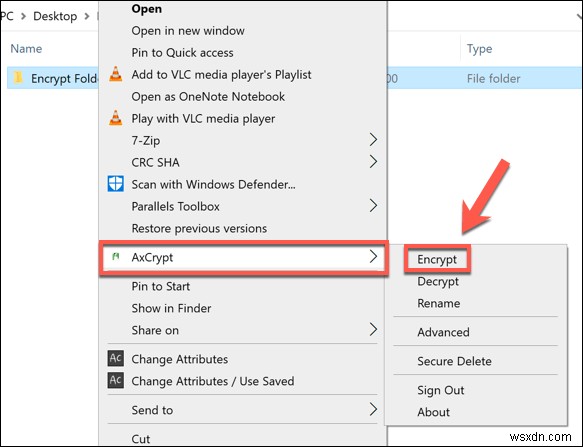The image size is (583, 447).
Task: Expand the Parallels Toolbox submenu arrow
Action: [x=373, y=206]
